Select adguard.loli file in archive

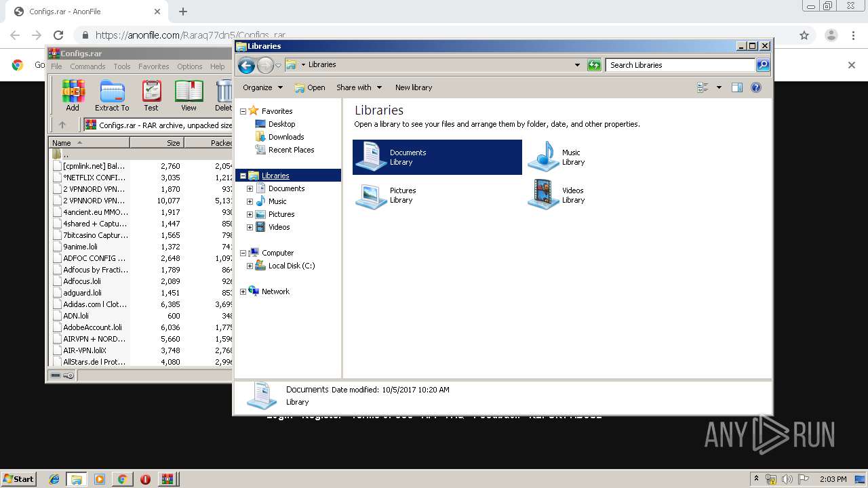[x=82, y=293]
